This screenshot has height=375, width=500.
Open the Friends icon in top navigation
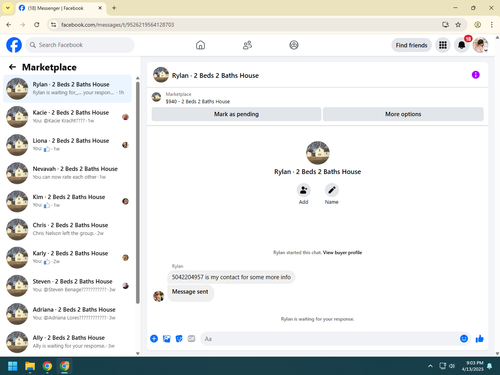[x=247, y=45]
